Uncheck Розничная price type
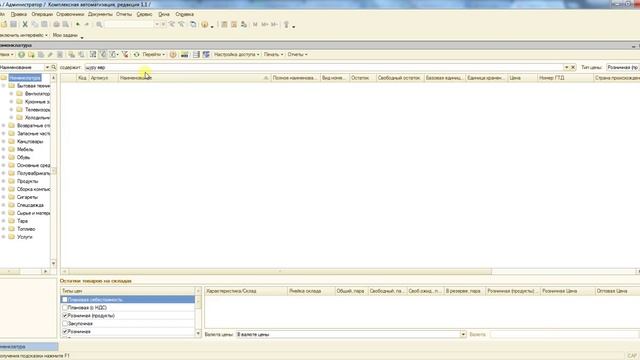The height and width of the screenshot is (360, 640). [64, 331]
